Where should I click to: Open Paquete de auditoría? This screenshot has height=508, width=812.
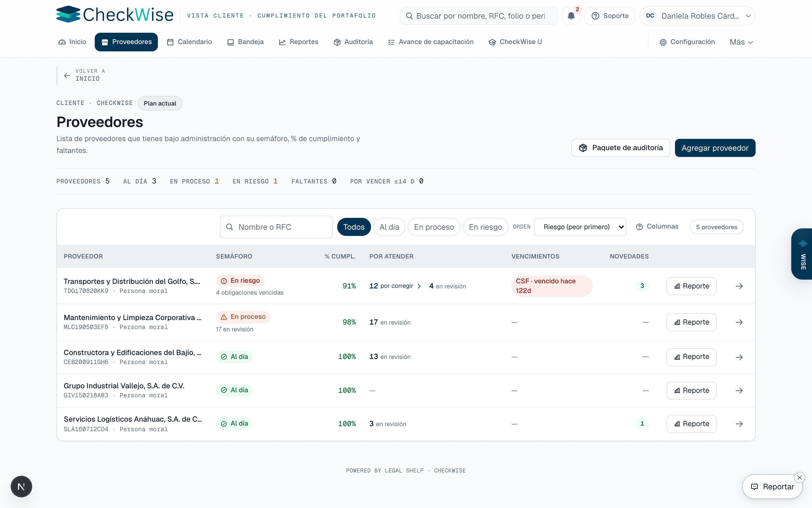click(x=620, y=148)
